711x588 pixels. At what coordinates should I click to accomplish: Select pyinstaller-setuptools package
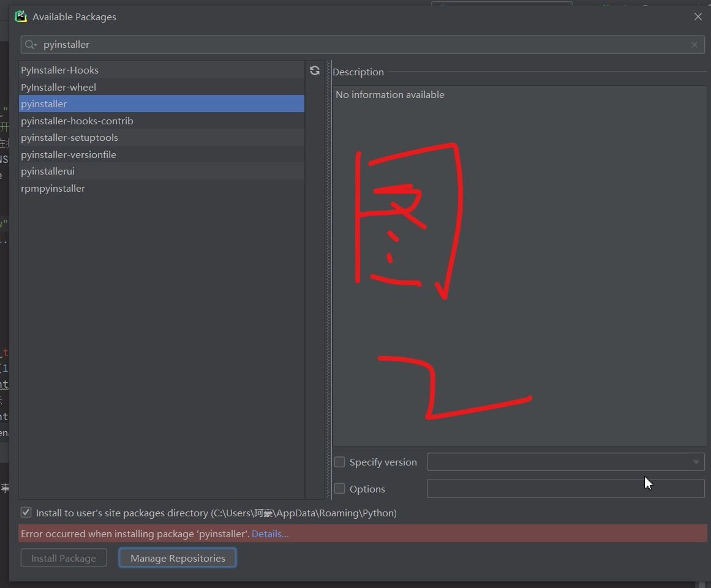pos(162,138)
